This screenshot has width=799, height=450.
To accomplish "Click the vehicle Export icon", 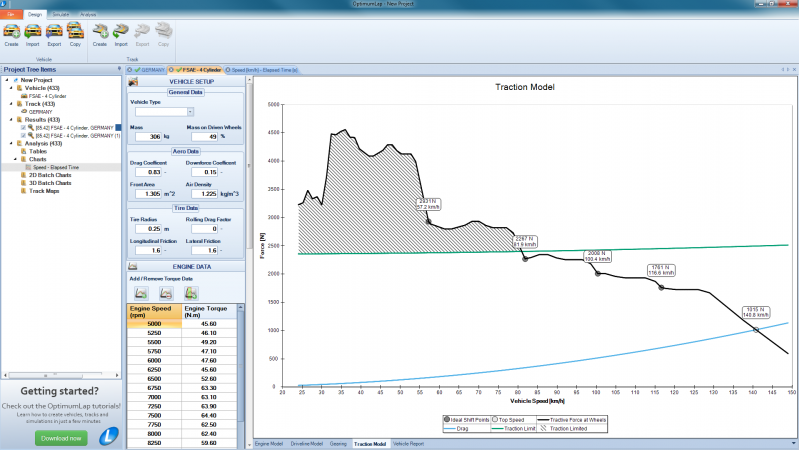I will pyautogui.click(x=54, y=31).
